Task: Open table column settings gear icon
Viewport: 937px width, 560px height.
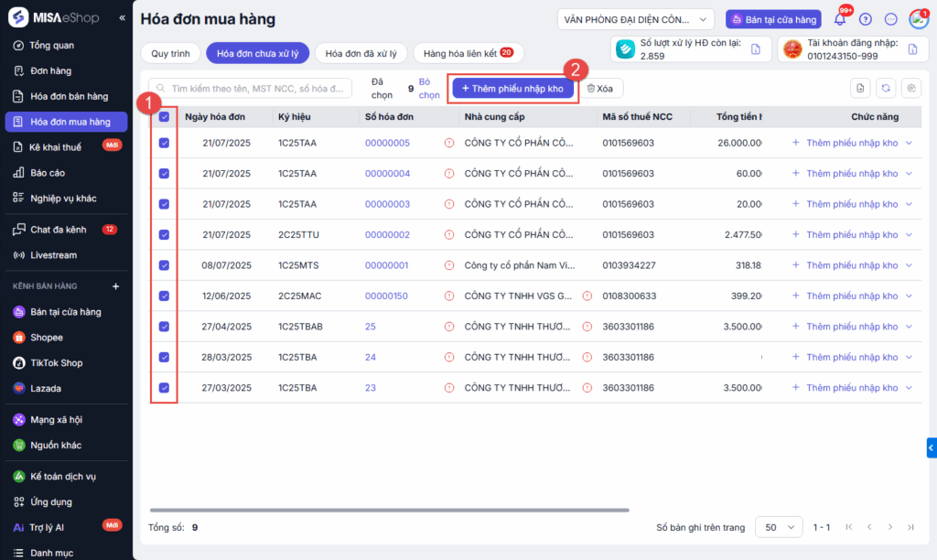Action: pyautogui.click(x=910, y=88)
